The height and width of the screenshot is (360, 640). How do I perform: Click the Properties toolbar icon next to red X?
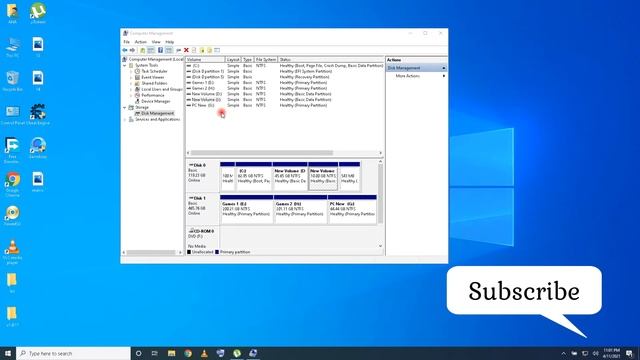pos(194,50)
